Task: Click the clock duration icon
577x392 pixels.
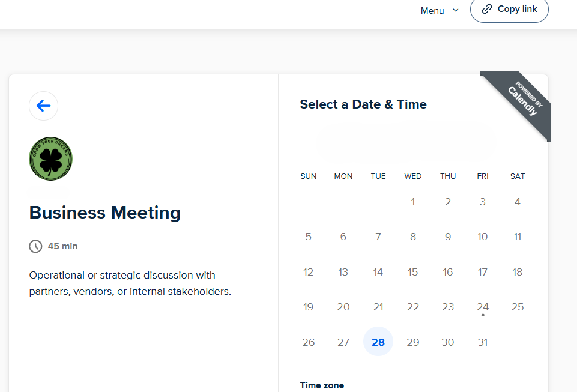Action: click(x=35, y=246)
